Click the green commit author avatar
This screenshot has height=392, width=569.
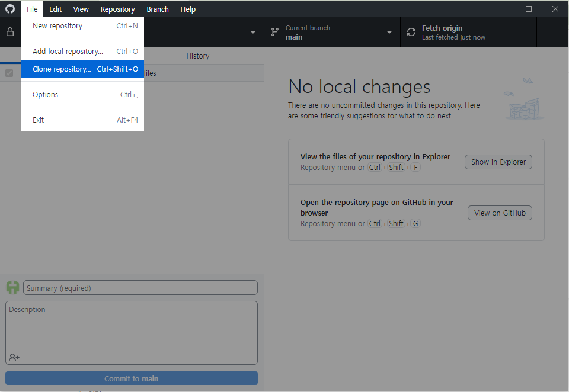coord(12,288)
